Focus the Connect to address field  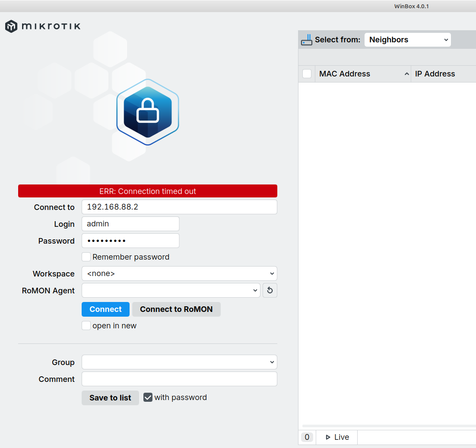tap(179, 207)
